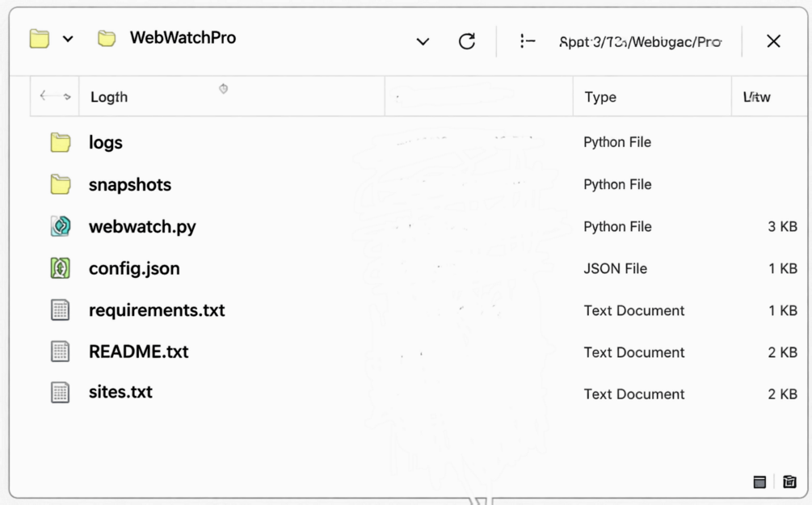The width and height of the screenshot is (812, 505).
Task: Select the README.txt file name
Action: coord(139,351)
